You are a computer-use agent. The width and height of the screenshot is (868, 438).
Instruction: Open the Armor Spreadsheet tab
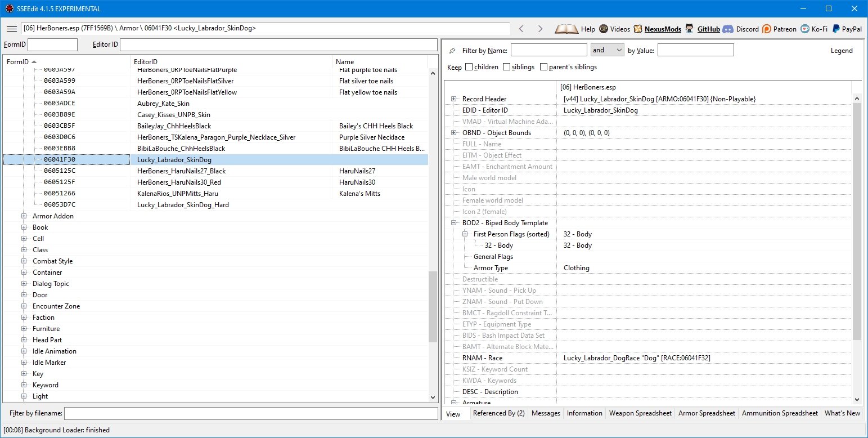707,413
